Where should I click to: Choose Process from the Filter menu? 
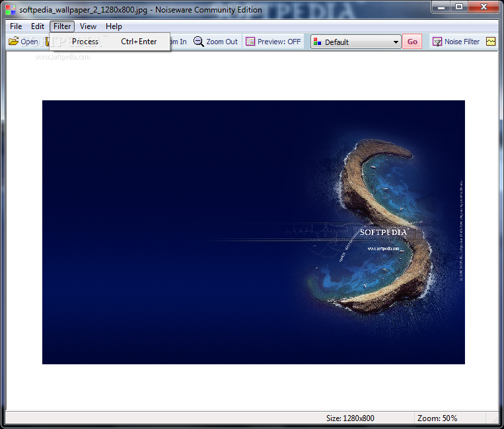tap(110, 42)
